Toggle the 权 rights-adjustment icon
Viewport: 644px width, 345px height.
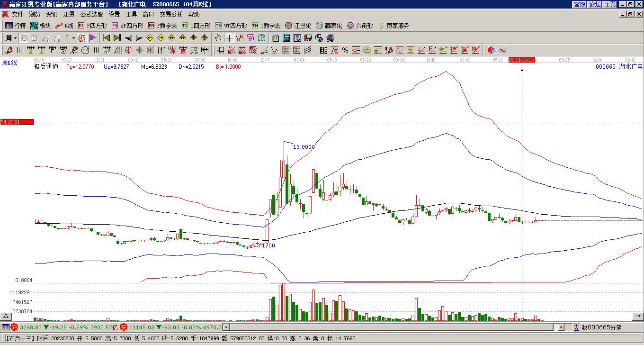tap(81, 38)
